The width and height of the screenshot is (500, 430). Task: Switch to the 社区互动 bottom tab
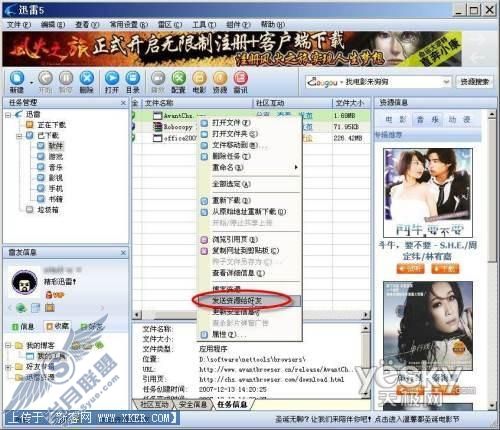[x=153, y=405]
